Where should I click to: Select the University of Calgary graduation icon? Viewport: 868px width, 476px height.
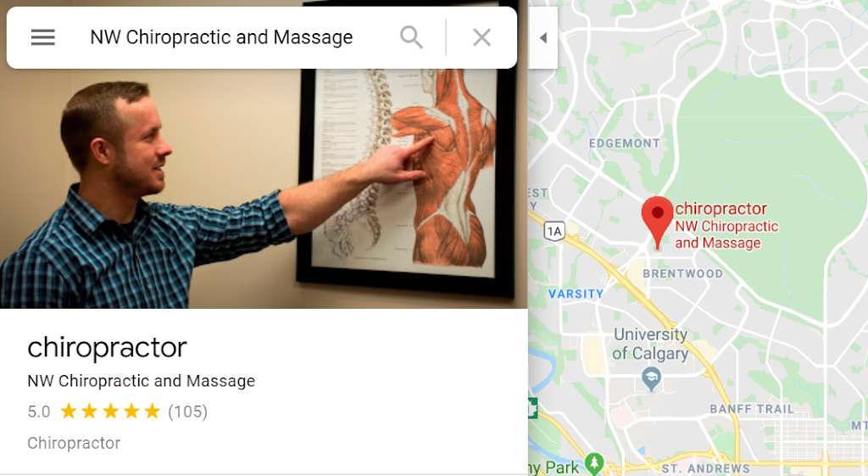coord(652,381)
